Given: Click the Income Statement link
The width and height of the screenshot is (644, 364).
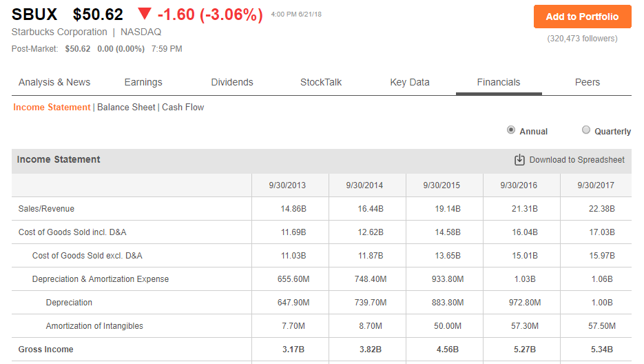Looking at the screenshot, I should pos(52,108).
